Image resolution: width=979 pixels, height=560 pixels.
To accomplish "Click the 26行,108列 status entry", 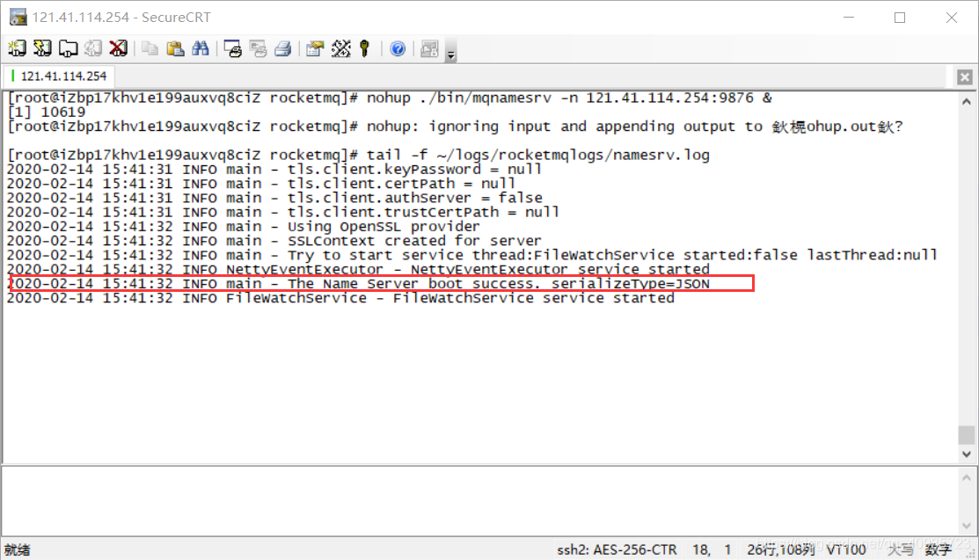I will pos(780,550).
